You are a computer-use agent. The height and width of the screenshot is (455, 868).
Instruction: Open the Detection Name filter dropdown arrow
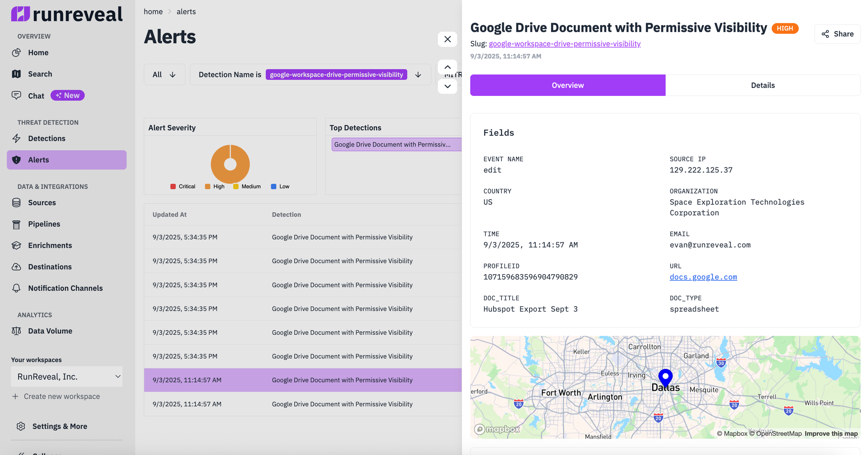(418, 75)
